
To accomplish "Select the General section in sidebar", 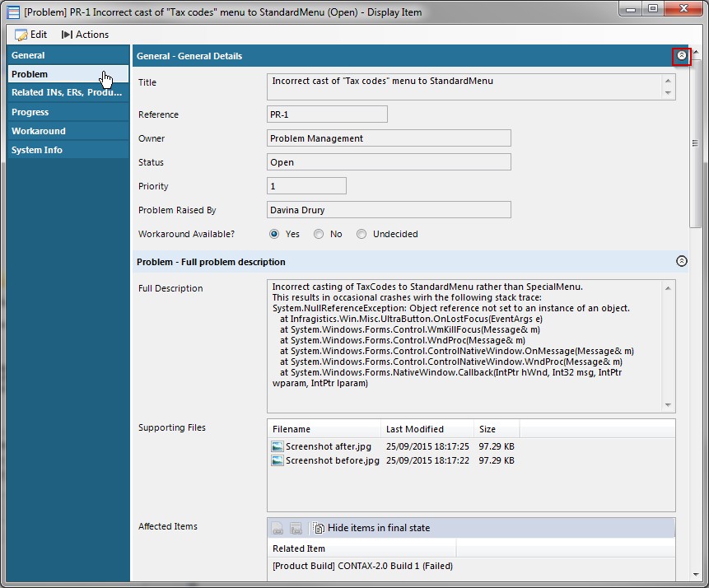I will 68,55.
